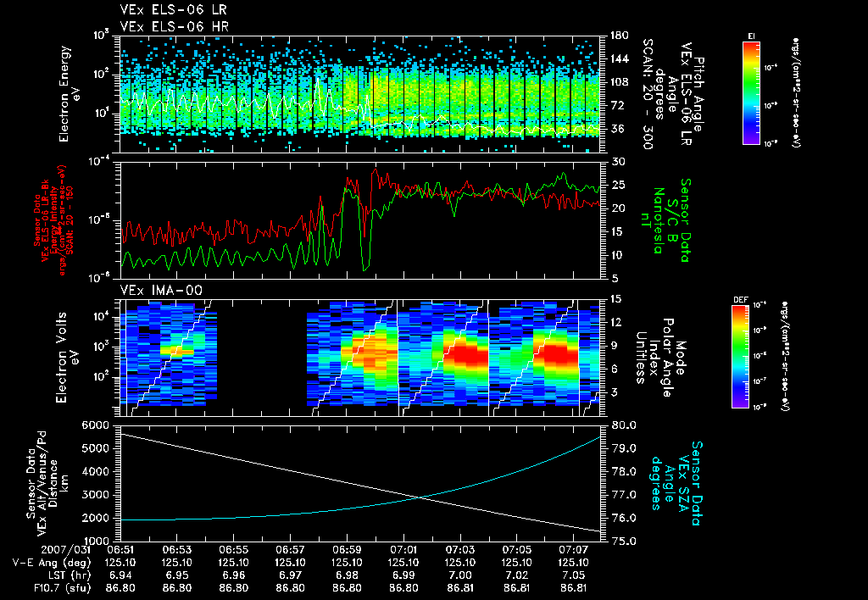868x600 pixels.
Task: Click the LST value 7.00
Action: click(460, 575)
